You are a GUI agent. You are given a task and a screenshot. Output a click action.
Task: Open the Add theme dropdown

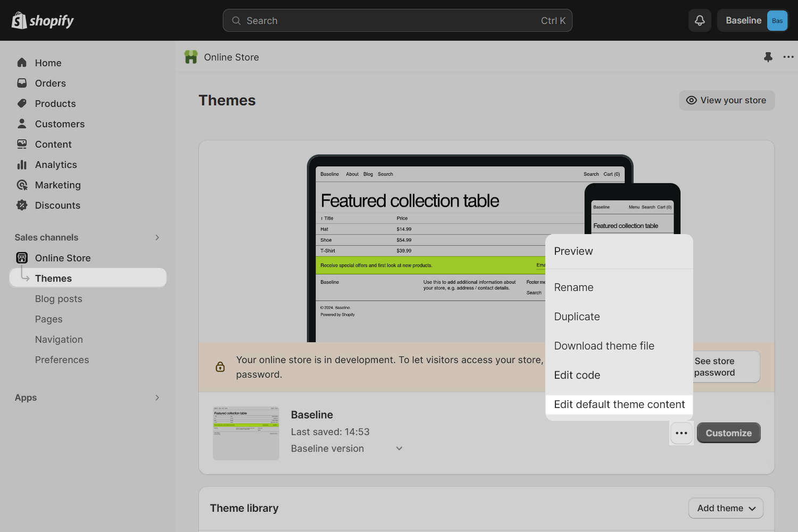tap(726, 508)
